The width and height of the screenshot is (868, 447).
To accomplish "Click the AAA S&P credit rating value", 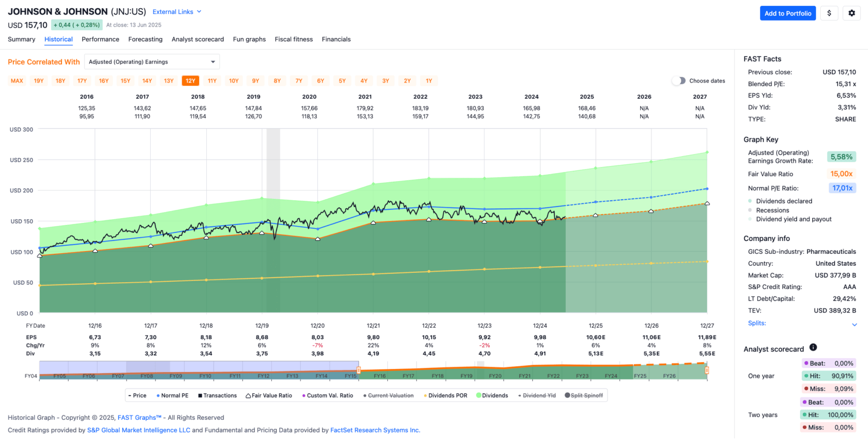I will [x=850, y=287].
